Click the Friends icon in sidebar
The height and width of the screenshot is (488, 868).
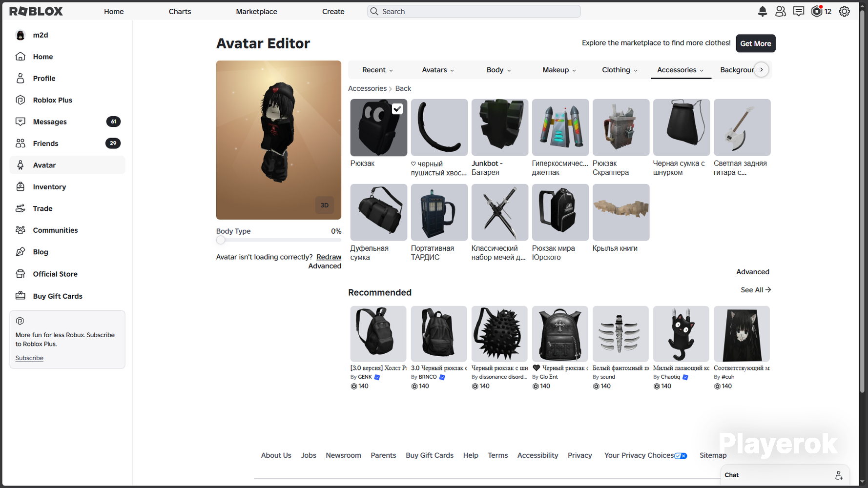[21, 143]
